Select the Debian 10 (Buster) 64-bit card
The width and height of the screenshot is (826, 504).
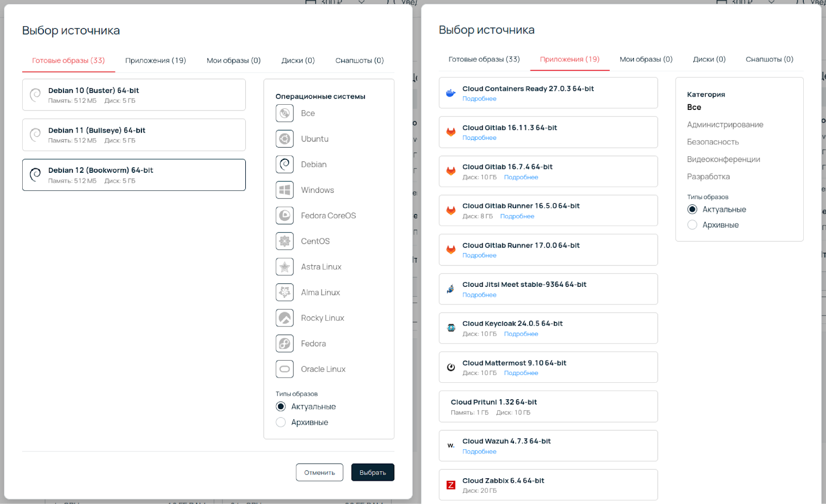click(x=134, y=94)
